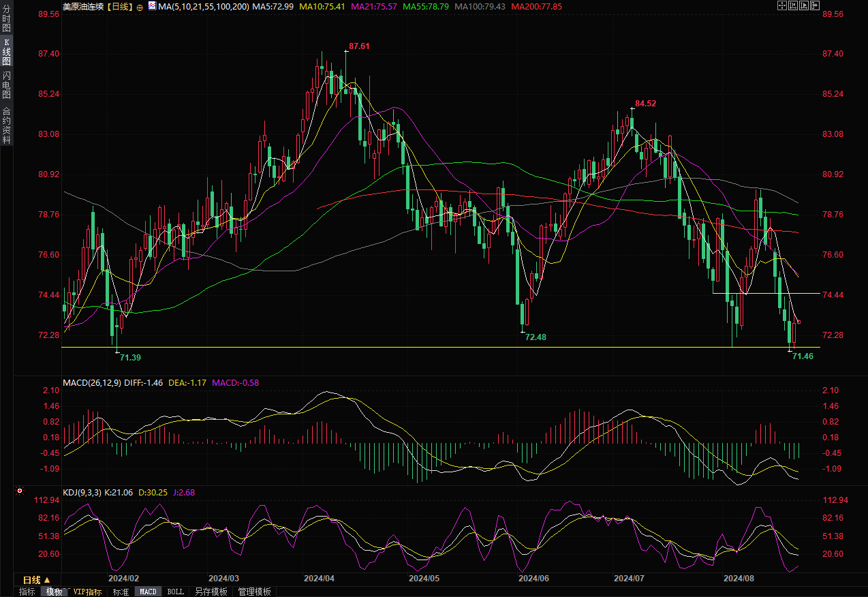868x597 pixels.
Task: Toggle the 闪电图 sidebar view
Action: click(6, 85)
